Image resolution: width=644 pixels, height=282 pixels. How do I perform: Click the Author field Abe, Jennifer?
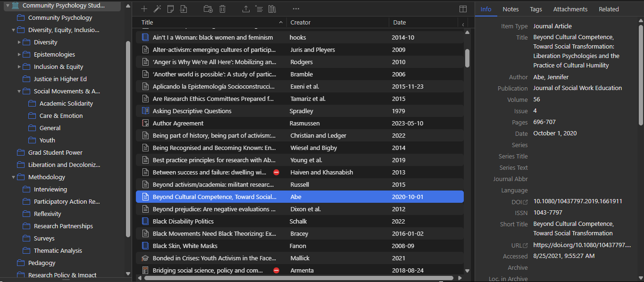pos(551,77)
